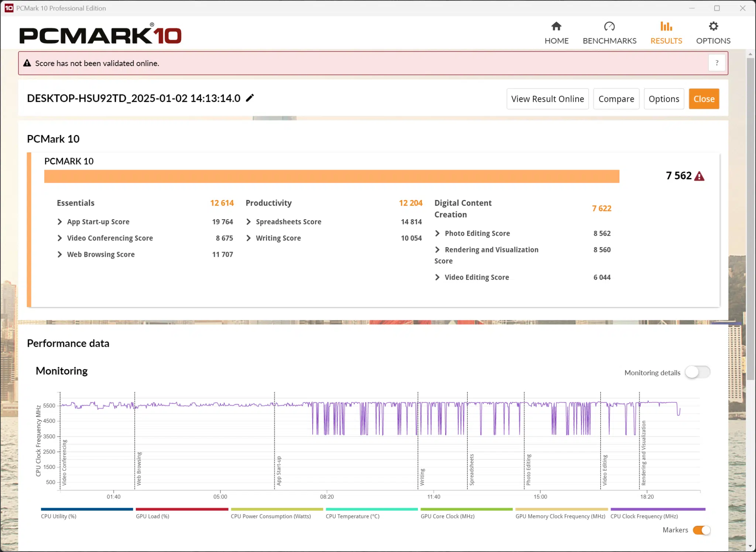Click the overall score 7 562
This screenshot has width=756, height=552.
[x=678, y=176]
